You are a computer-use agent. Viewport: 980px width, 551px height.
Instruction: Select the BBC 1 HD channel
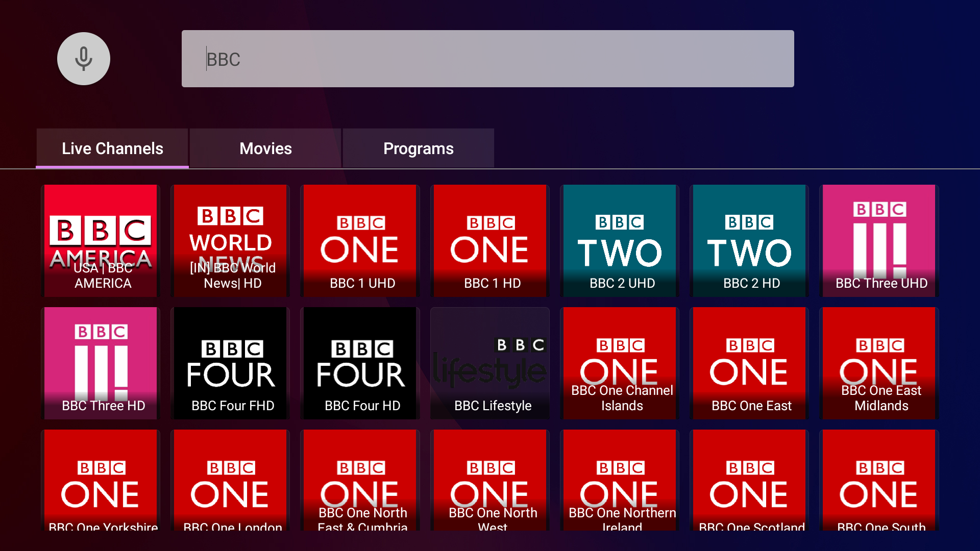[x=489, y=241]
